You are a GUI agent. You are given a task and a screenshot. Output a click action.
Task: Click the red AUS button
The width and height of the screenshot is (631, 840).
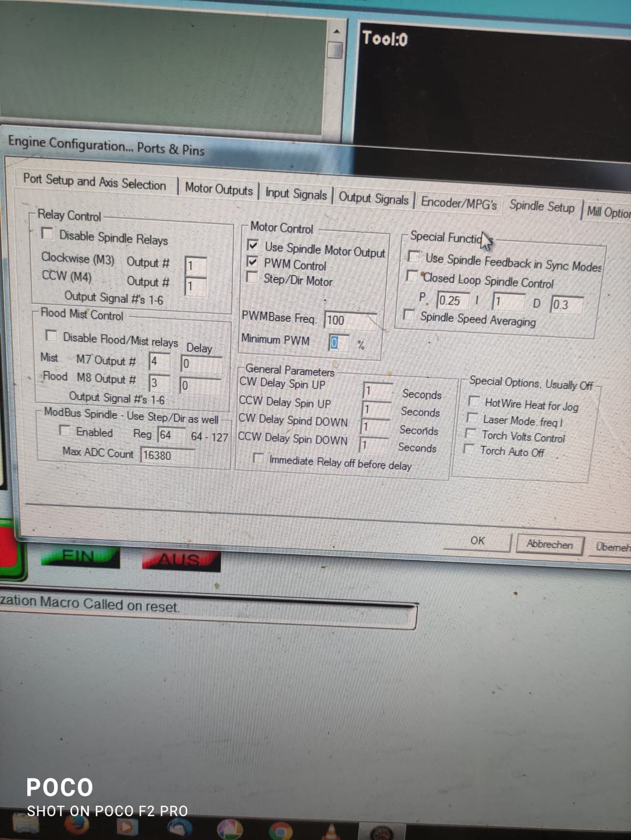pyautogui.click(x=181, y=560)
